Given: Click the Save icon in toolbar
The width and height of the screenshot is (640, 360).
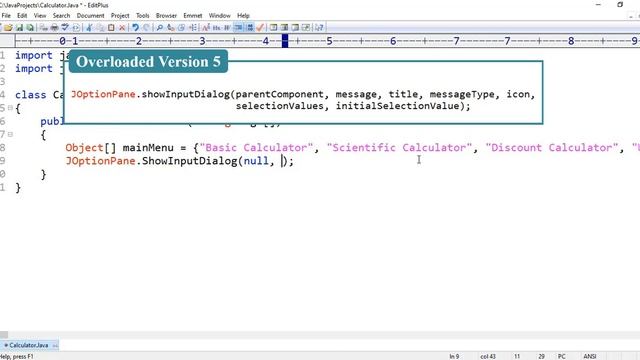Looking at the screenshot, I should (x=19, y=28).
